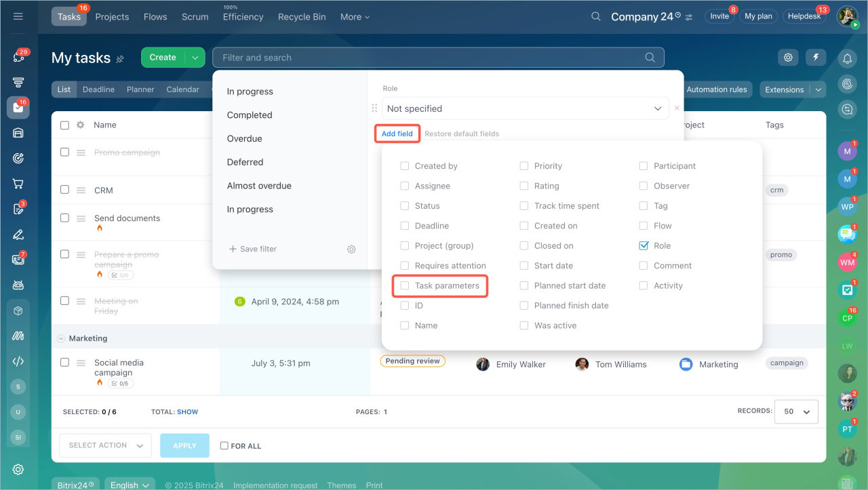868x490 pixels.
Task: Check the Planned finish date field
Action: (524, 306)
